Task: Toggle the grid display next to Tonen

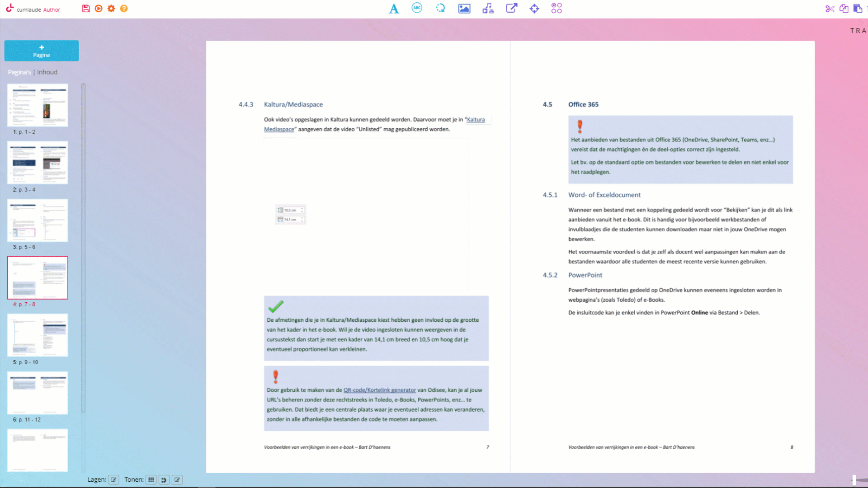Action: click(x=151, y=480)
